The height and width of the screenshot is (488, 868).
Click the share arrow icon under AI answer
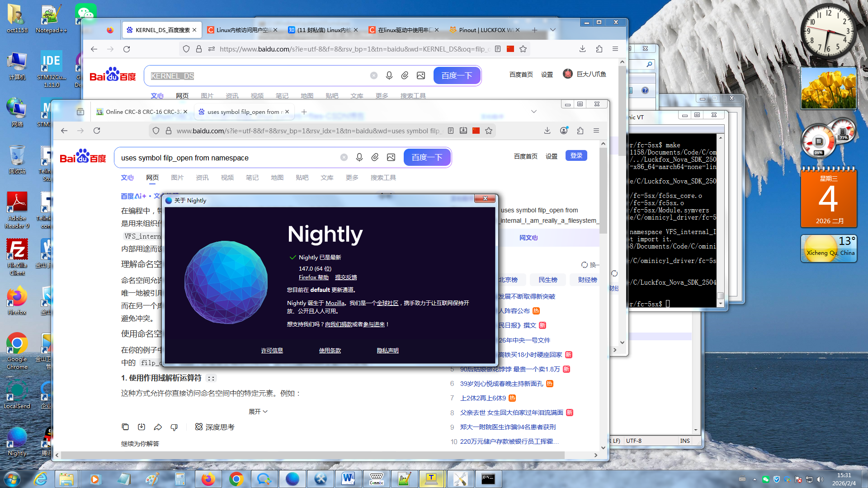tap(158, 427)
